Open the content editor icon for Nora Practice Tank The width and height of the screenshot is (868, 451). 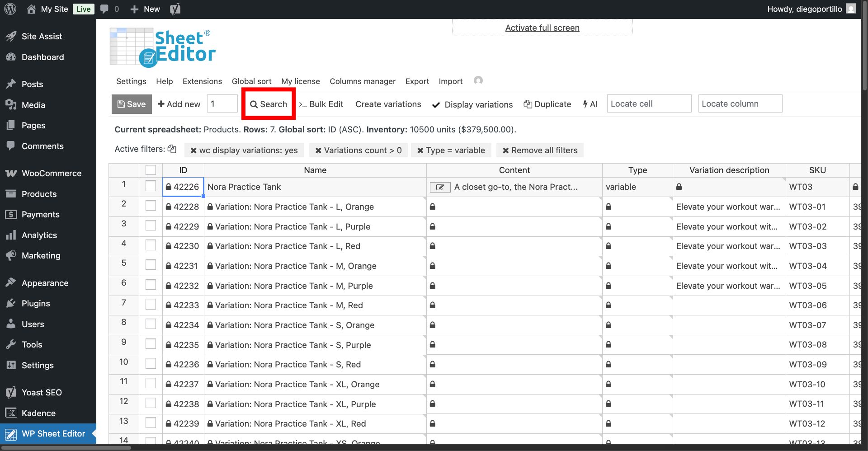coord(439,187)
